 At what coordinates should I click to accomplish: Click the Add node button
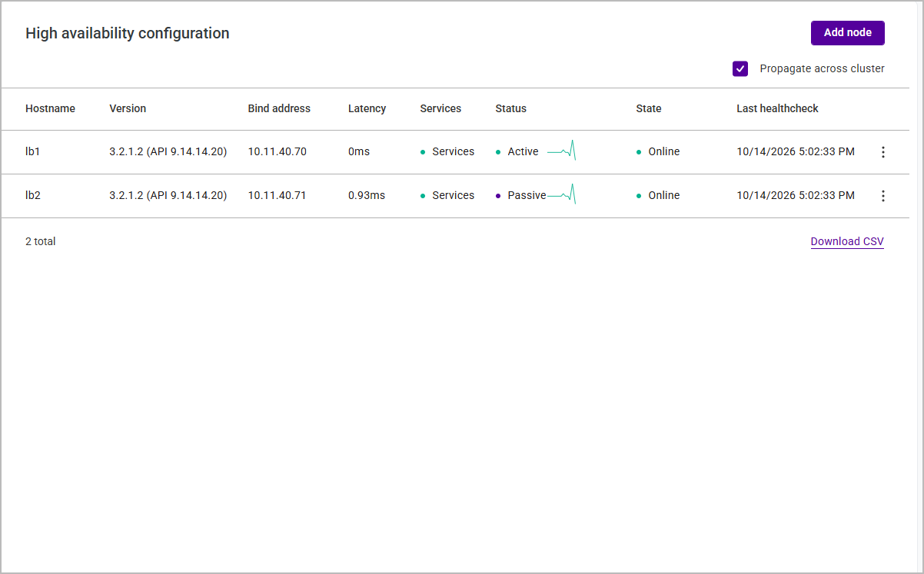point(848,32)
